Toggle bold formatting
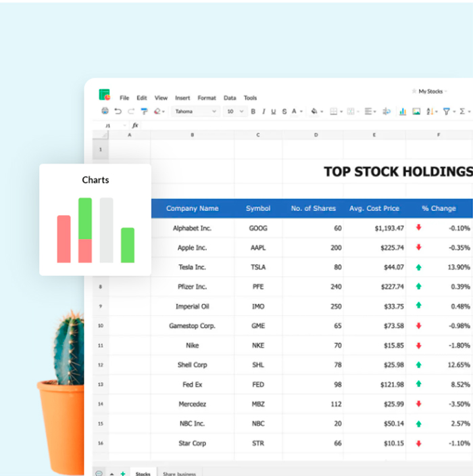 (x=253, y=112)
